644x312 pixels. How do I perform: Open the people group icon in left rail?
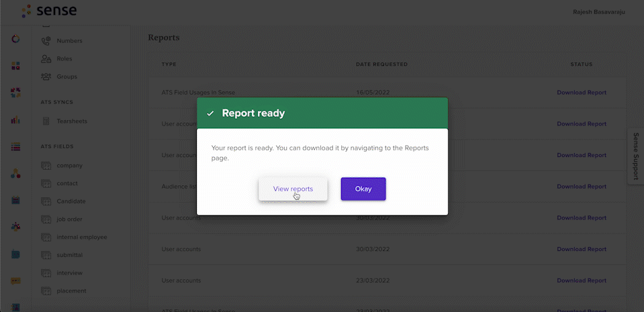pyautogui.click(x=15, y=227)
